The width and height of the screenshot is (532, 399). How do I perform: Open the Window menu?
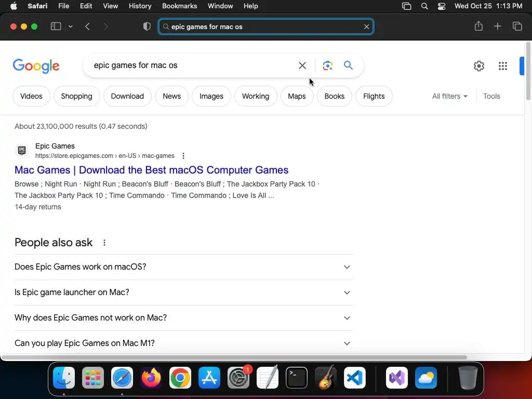click(220, 6)
